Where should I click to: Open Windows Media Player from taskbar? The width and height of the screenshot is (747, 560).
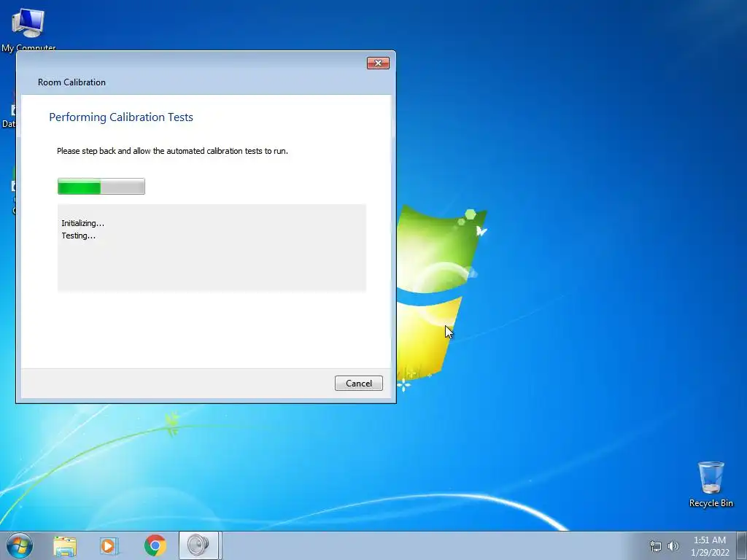(x=109, y=545)
